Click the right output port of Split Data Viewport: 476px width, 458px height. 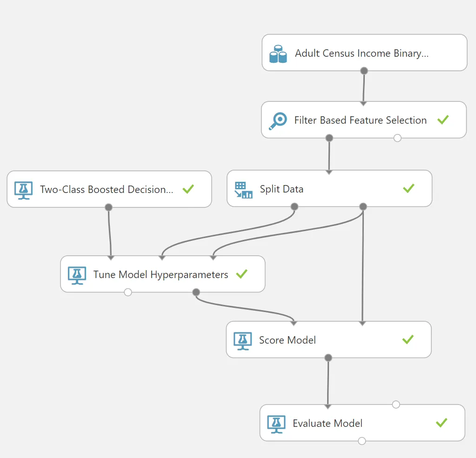coord(363,206)
